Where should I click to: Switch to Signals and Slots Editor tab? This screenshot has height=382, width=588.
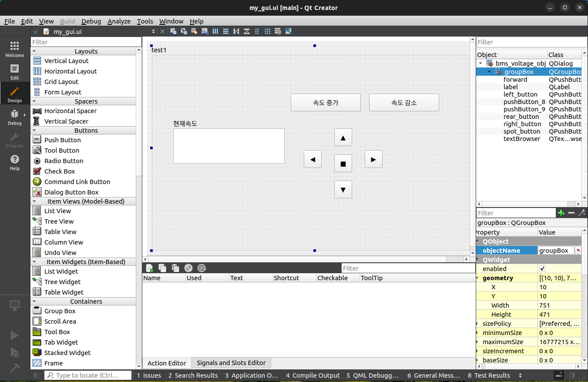231,362
